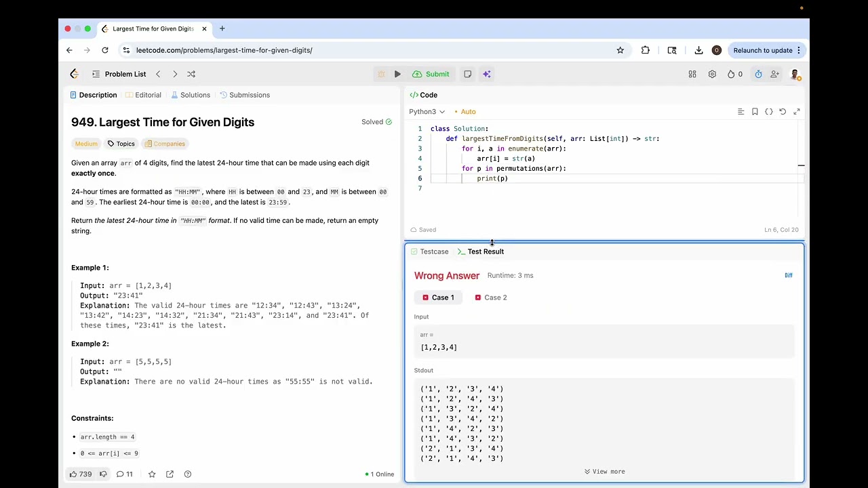This screenshot has height=488, width=868.
Task: Expand the Companies tag
Action: pyautogui.click(x=165, y=144)
